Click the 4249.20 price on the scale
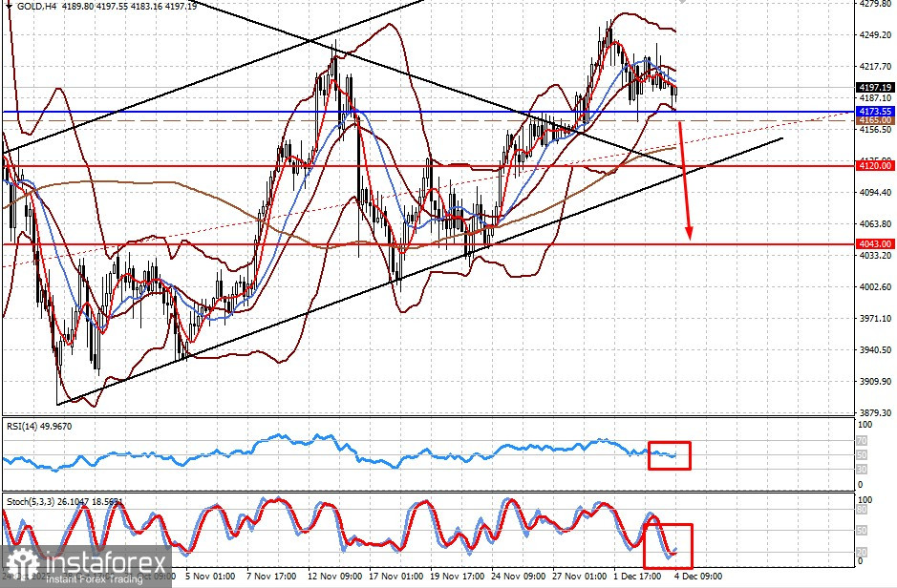 point(875,35)
